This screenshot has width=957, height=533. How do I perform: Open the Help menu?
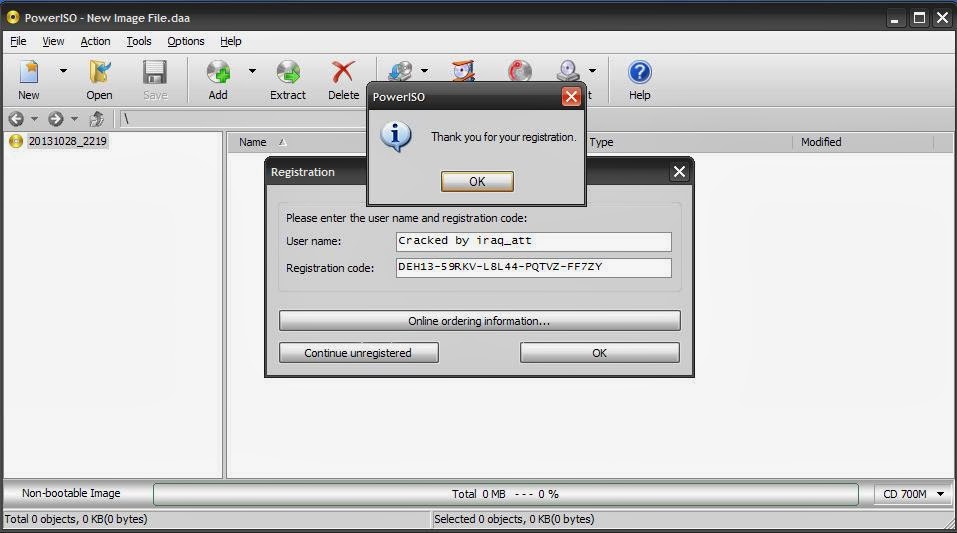click(x=231, y=42)
